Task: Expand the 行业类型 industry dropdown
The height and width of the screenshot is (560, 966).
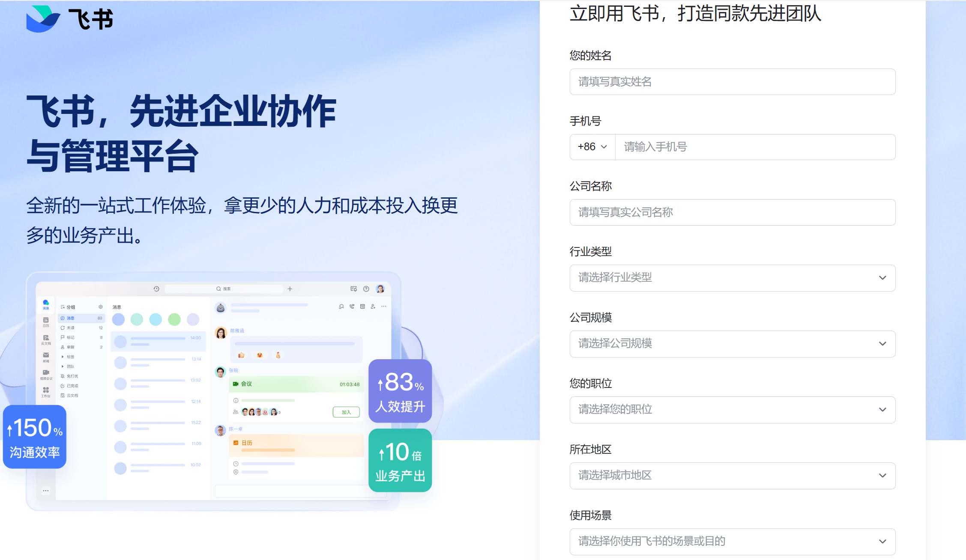Action: [x=732, y=278]
